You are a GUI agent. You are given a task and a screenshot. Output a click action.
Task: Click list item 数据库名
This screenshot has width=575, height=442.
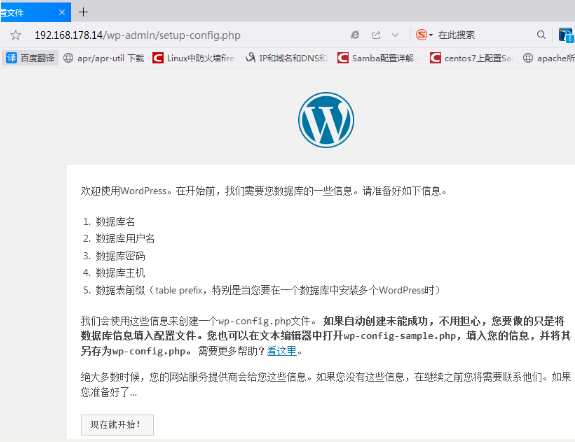click(x=115, y=222)
